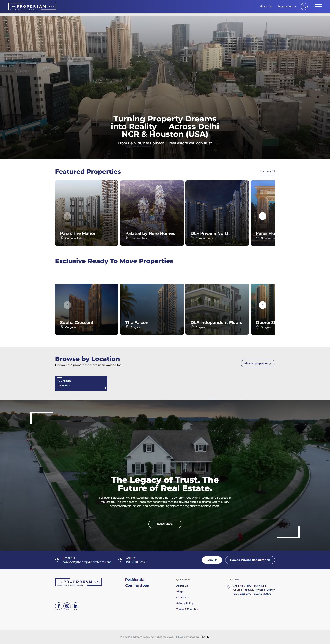Click location pin under Paras The Manor
330x644 pixels.
(62, 238)
